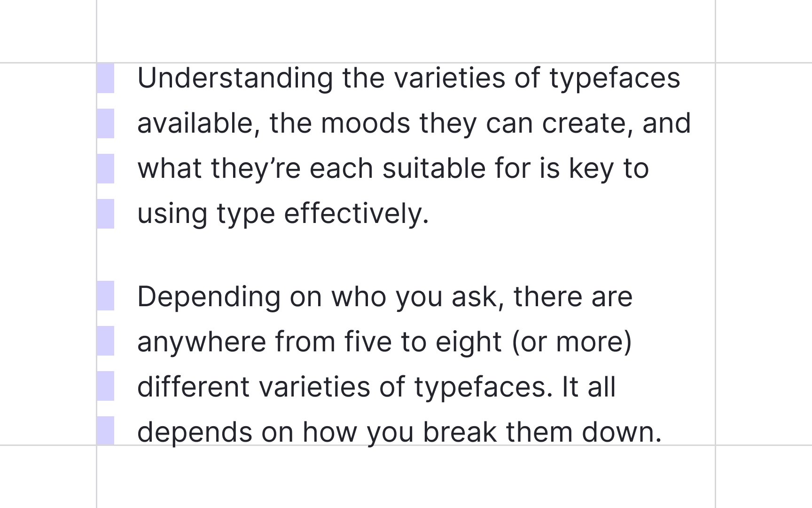Click purple marker beside 'Understanding the varieties' line
This screenshot has height=508, width=812.
click(x=106, y=78)
